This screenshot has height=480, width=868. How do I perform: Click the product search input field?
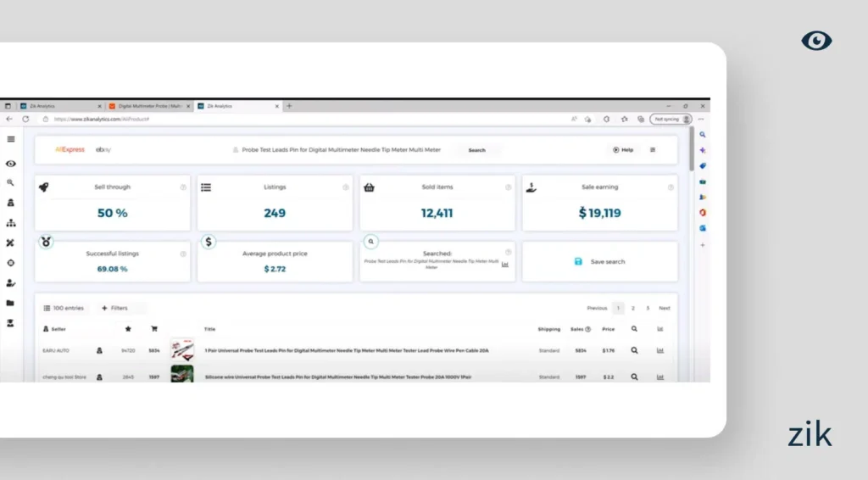339,150
